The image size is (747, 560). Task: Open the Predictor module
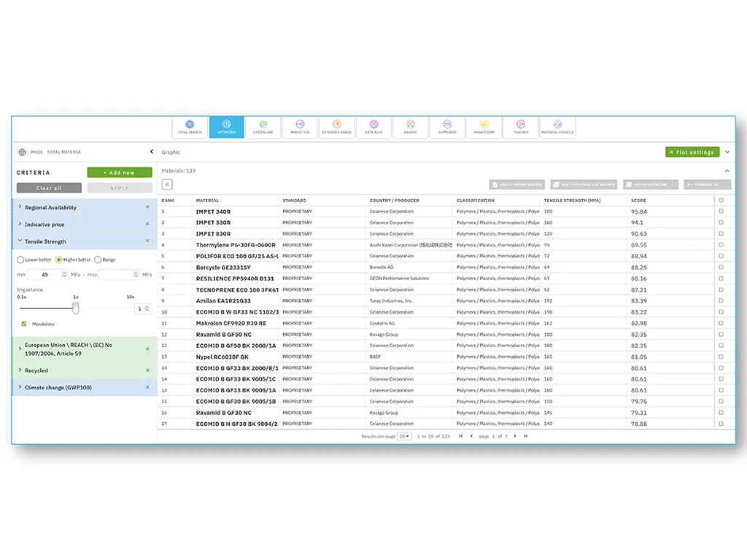(x=300, y=125)
